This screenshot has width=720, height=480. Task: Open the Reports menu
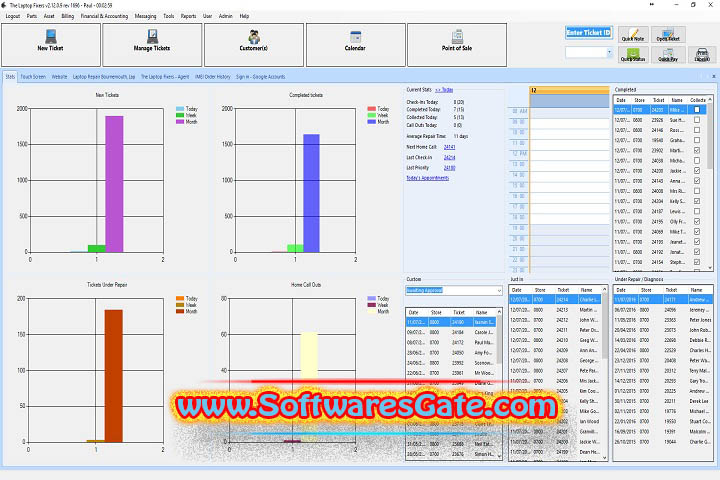(x=188, y=16)
